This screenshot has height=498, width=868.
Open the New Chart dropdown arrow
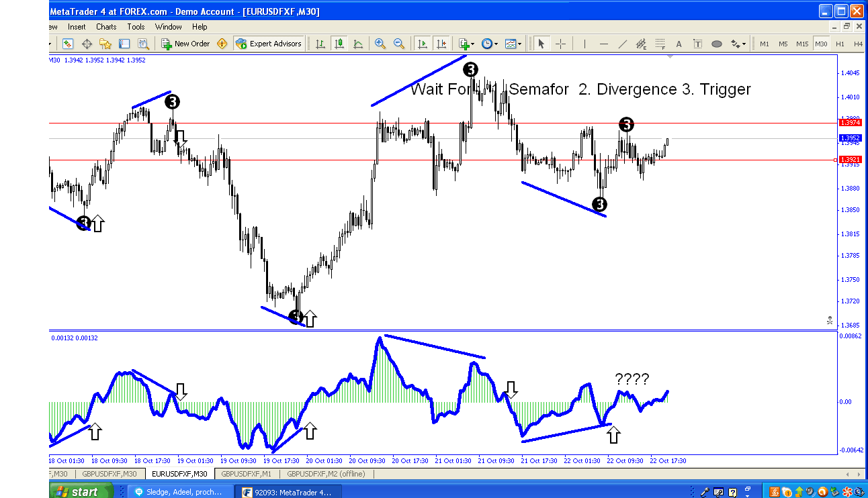(472, 43)
